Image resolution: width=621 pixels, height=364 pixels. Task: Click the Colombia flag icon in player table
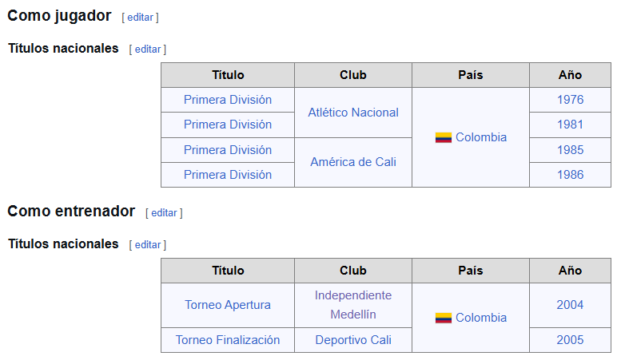click(x=444, y=137)
